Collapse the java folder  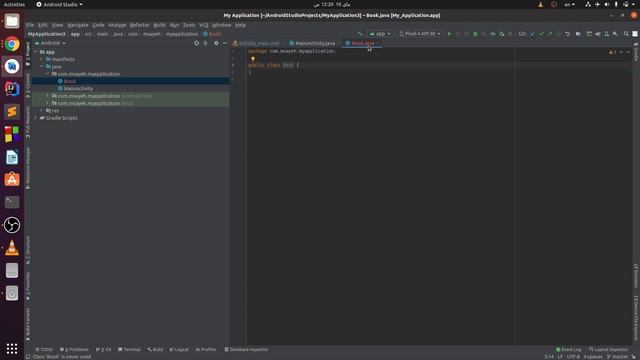coord(42,67)
